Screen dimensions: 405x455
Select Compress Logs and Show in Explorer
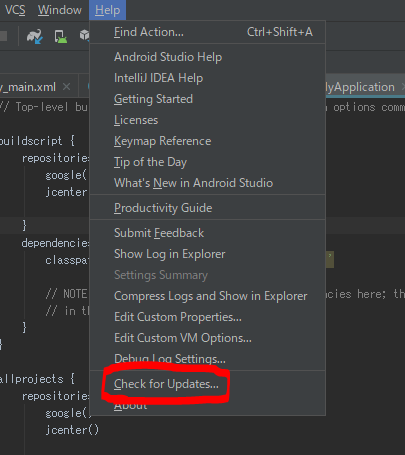coord(207,296)
